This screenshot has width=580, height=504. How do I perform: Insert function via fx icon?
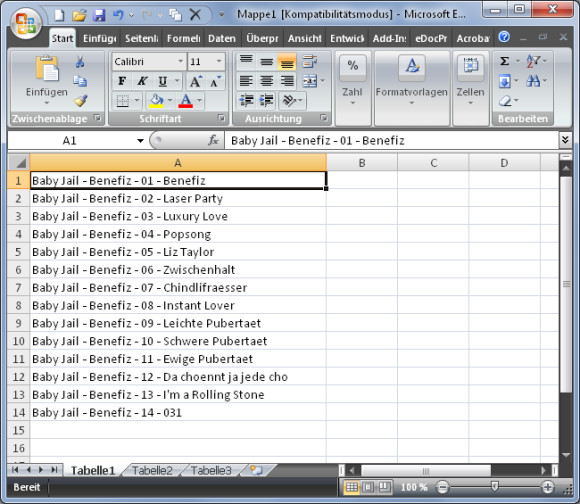pos(213,140)
